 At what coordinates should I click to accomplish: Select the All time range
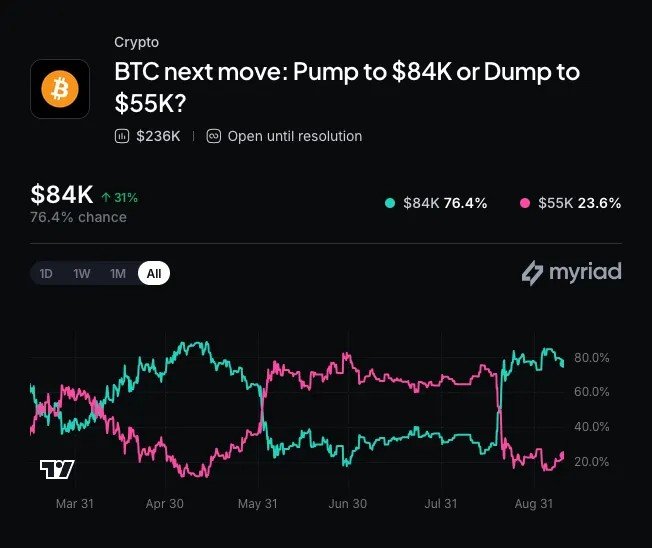click(154, 273)
